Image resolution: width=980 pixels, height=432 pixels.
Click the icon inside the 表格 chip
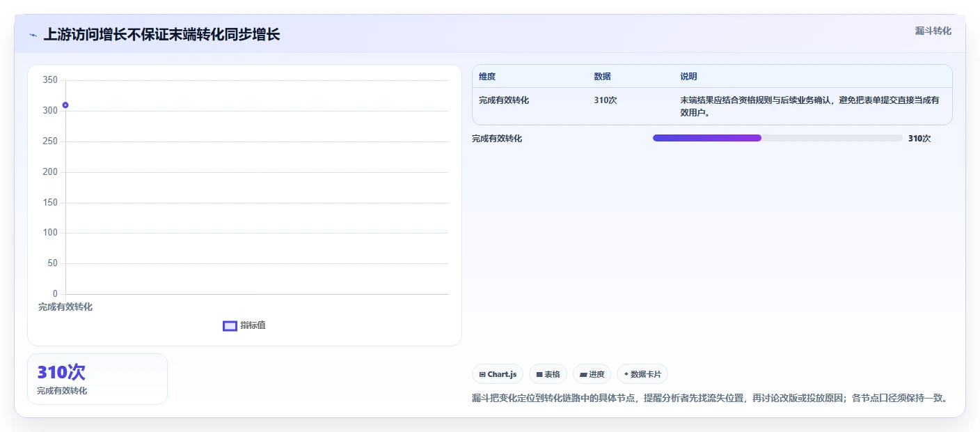pos(539,375)
